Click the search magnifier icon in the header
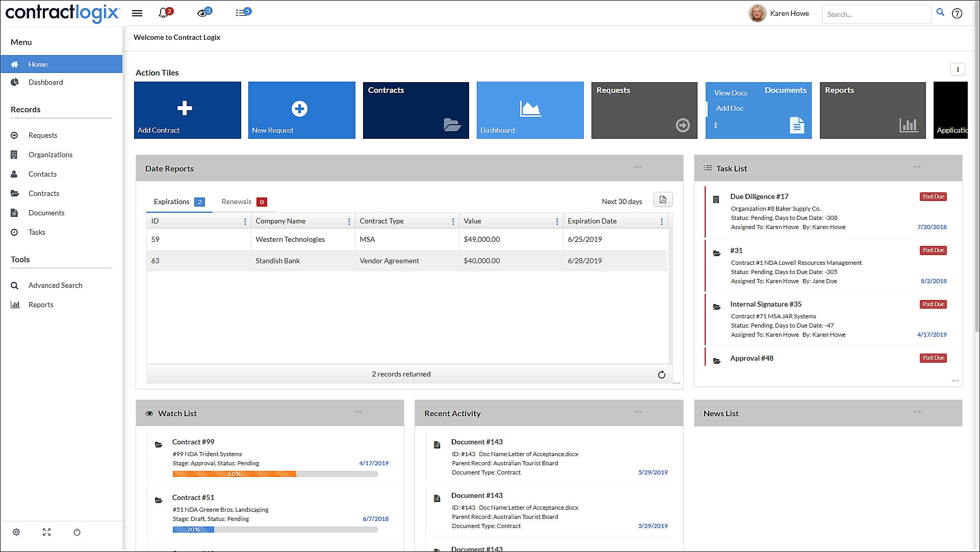Image resolution: width=980 pixels, height=552 pixels. pos(941,12)
